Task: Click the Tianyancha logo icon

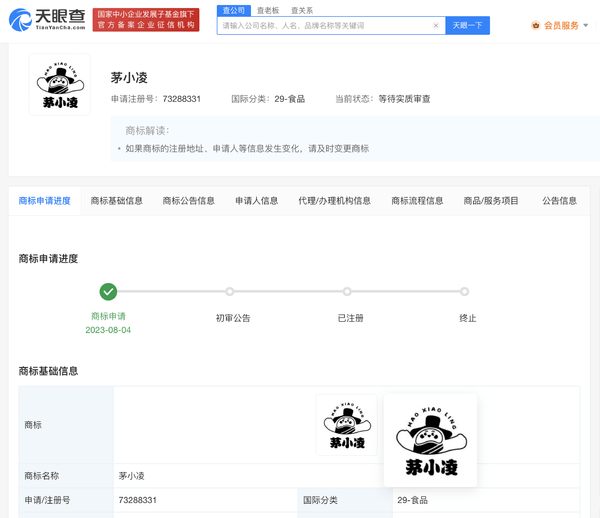Action: click(x=20, y=20)
